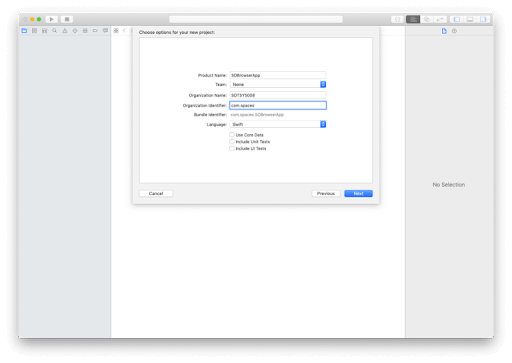Open the related items grid icon
Image resolution: width=512 pixels, height=363 pixels.
click(116, 31)
